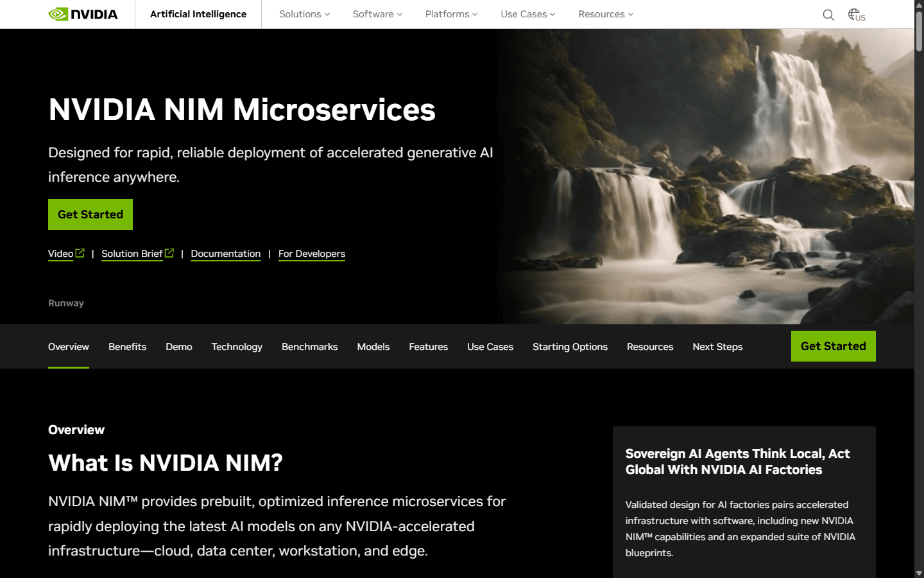924x578 pixels.
Task: Open the search magnifier icon
Action: pos(828,15)
